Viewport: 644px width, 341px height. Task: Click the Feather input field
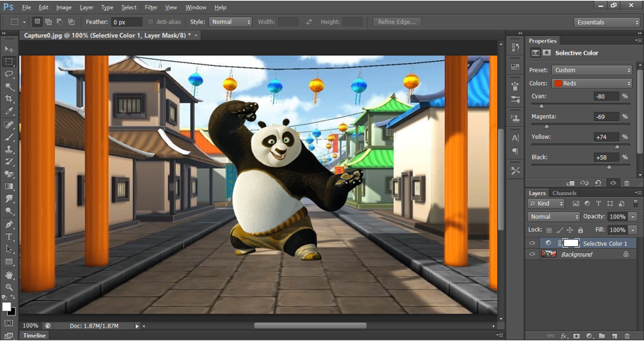[127, 22]
